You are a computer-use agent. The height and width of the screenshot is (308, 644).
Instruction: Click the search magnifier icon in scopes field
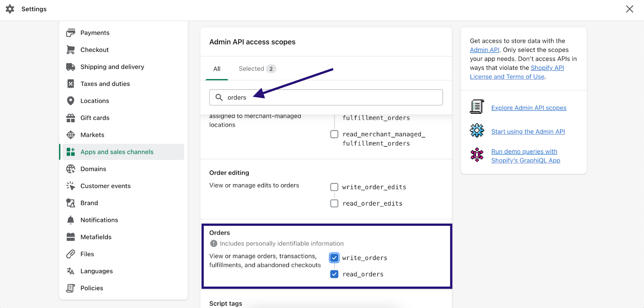219,98
